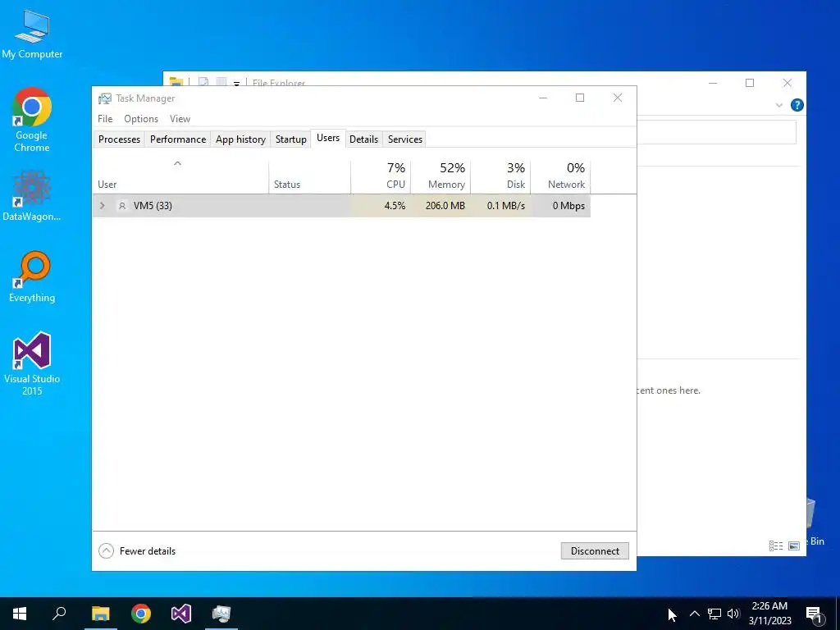Switch to the Services tab

405,139
